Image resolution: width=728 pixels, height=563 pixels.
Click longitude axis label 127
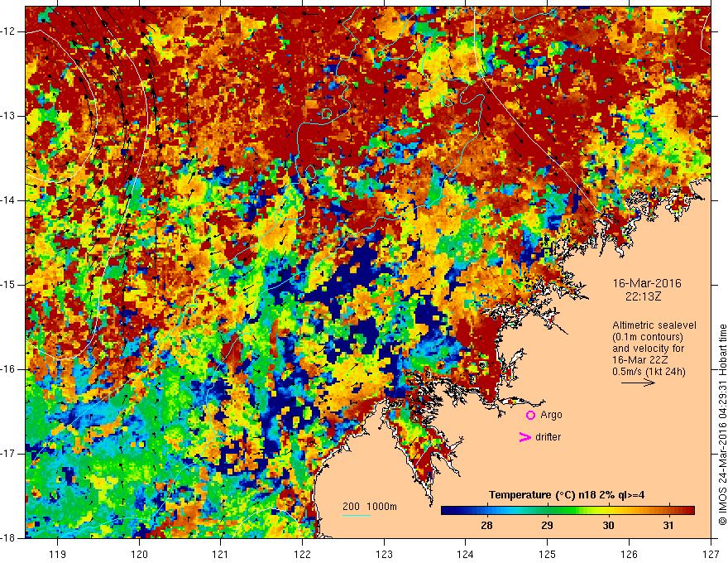click(711, 554)
